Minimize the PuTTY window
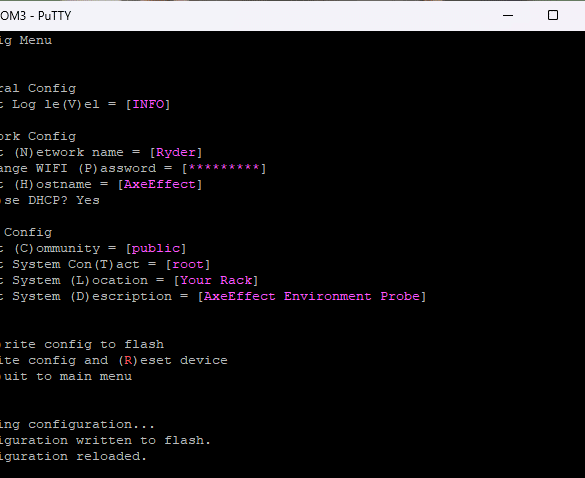 click(508, 15)
